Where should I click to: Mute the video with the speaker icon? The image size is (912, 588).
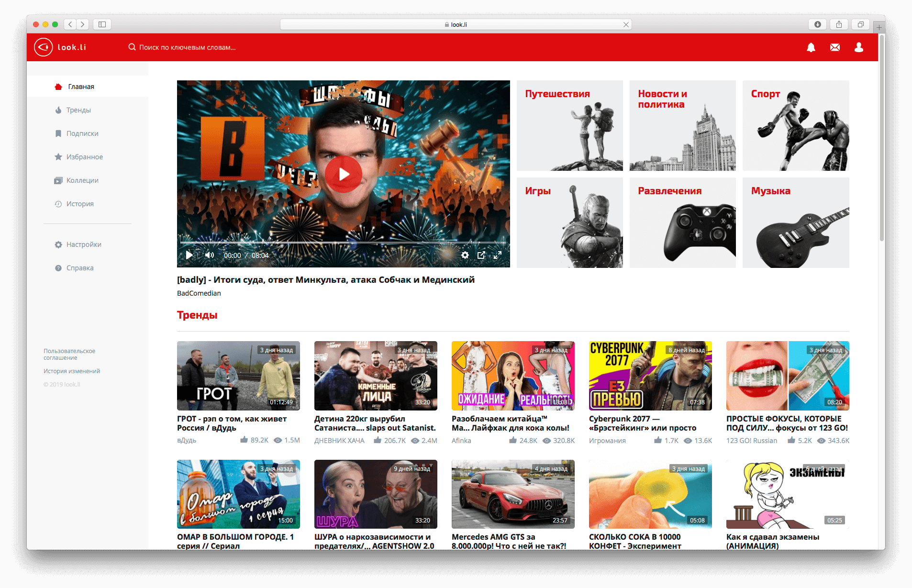pyautogui.click(x=209, y=255)
